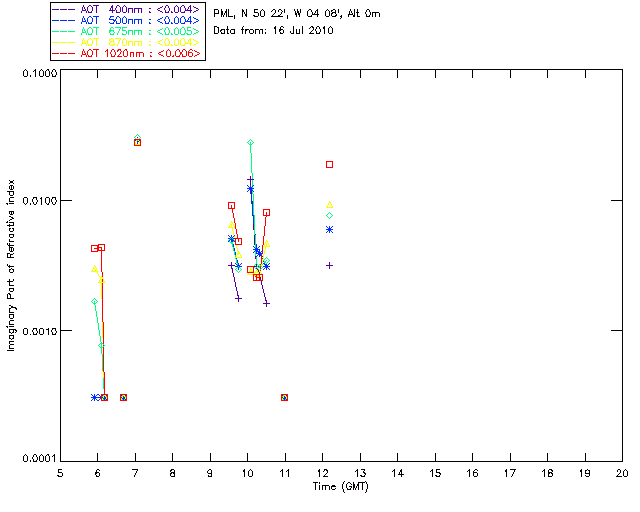Click x-axis tick label 20
The height and width of the screenshot is (512, 640).
coord(622,473)
